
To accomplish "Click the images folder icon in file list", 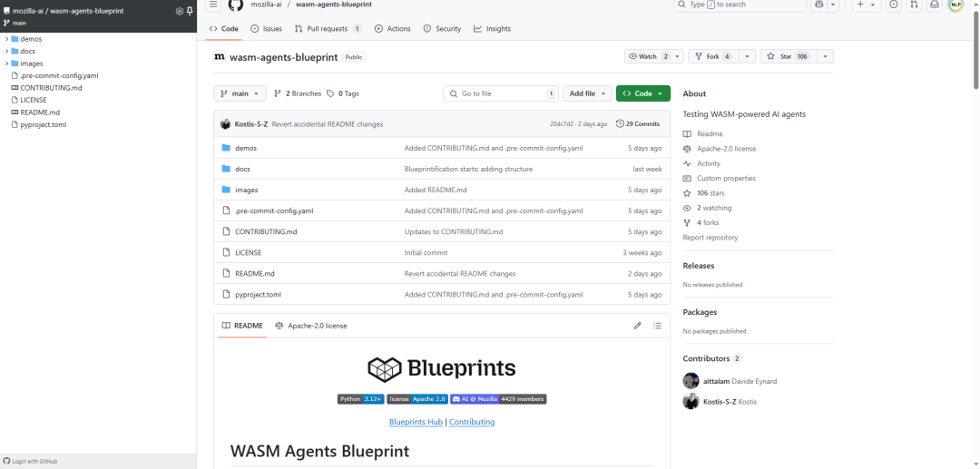I will coord(226,190).
